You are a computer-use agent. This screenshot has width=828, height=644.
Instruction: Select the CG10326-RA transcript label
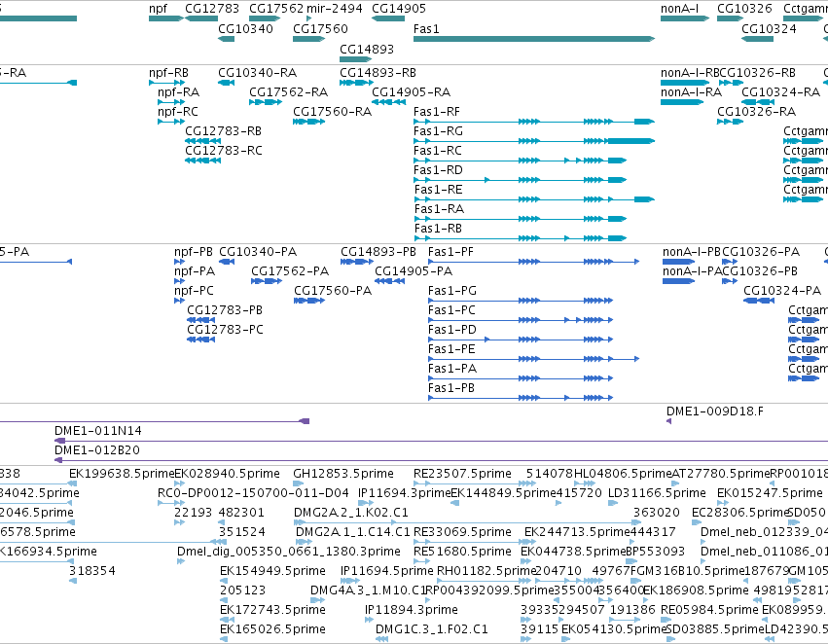[x=756, y=112]
